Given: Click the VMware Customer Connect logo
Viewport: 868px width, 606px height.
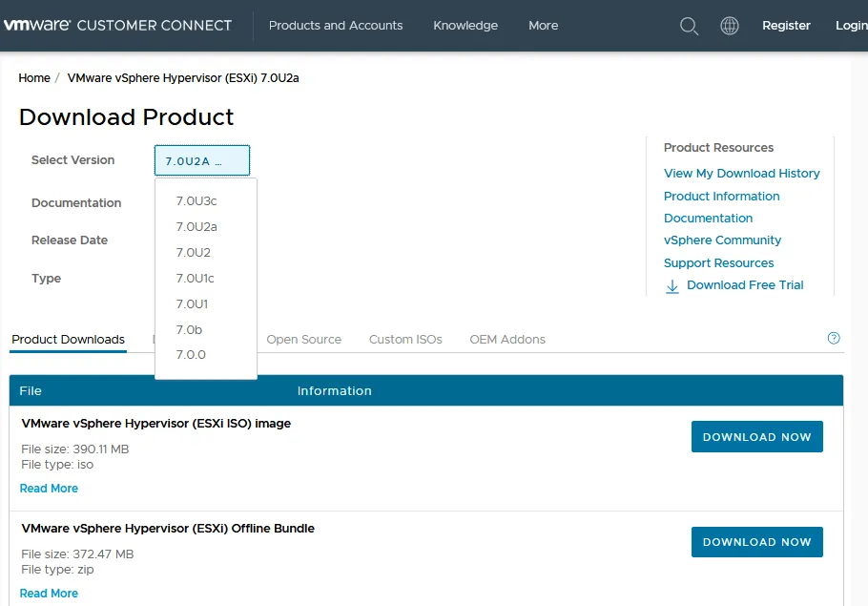Looking at the screenshot, I should click(117, 26).
